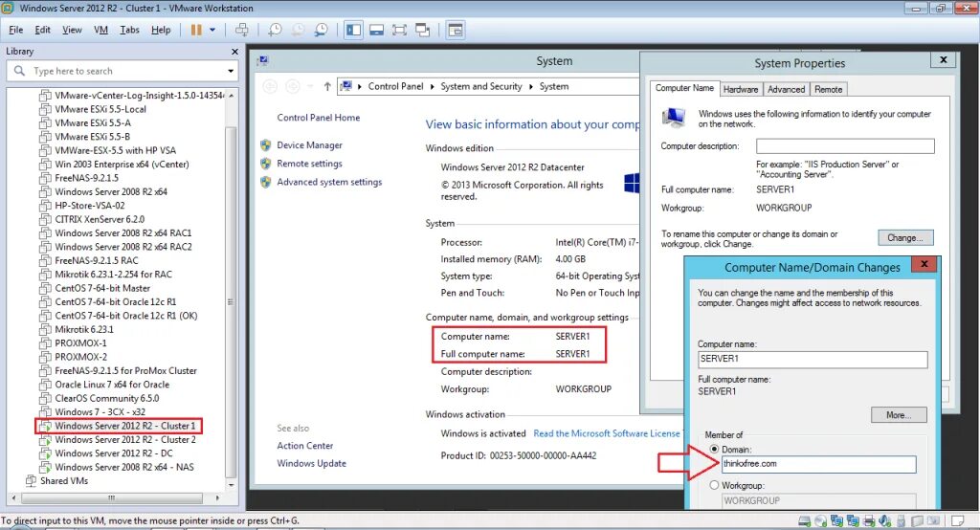Open the Action Center link
The height and width of the screenshot is (530, 980).
click(x=305, y=446)
